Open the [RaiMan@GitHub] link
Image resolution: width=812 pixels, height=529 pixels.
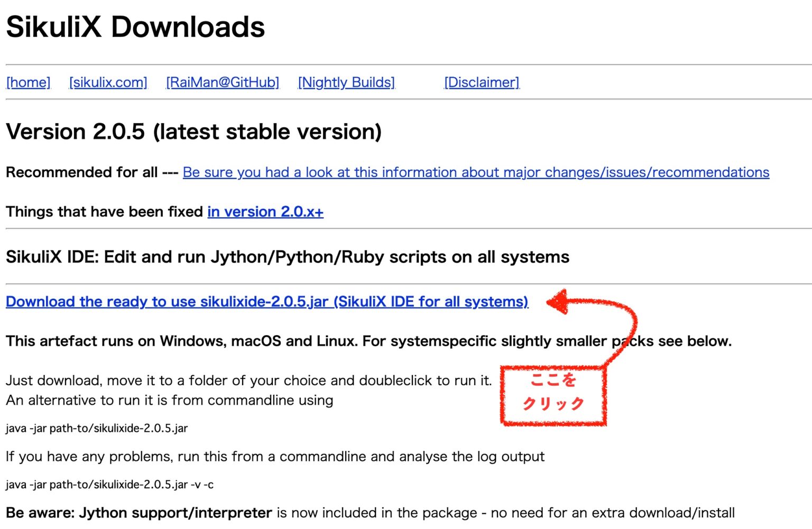(222, 82)
